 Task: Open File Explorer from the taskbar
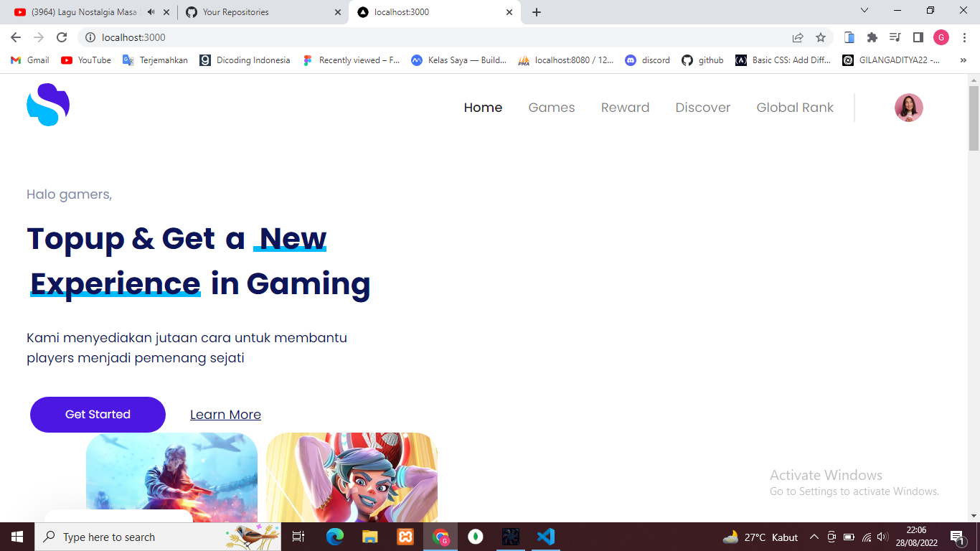369,537
